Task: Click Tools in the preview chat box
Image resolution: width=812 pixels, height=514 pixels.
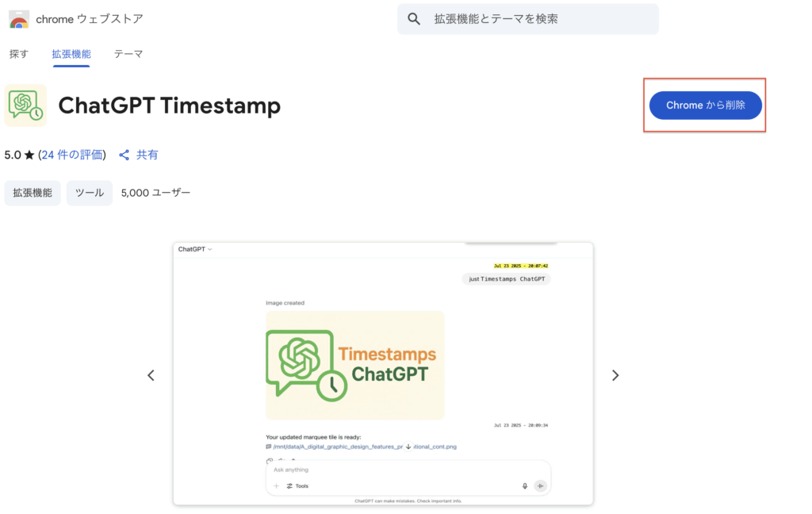Action: click(297, 485)
